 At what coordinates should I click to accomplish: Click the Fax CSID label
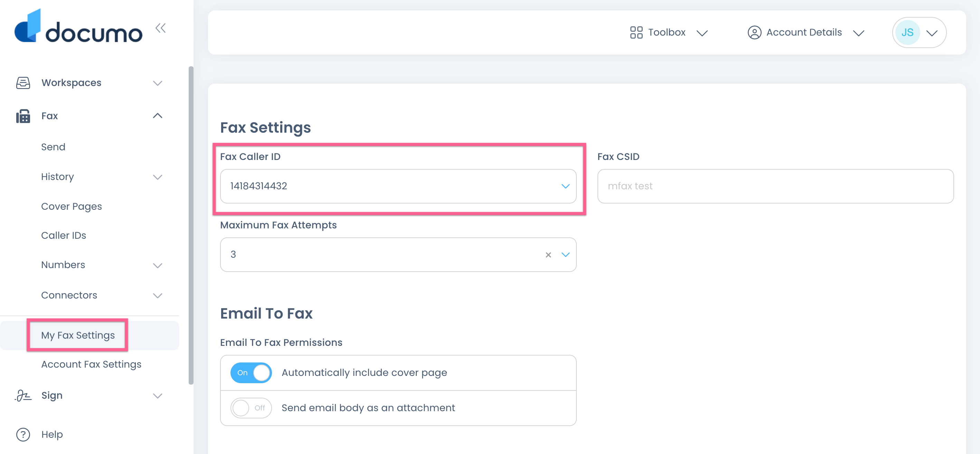[x=618, y=157]
